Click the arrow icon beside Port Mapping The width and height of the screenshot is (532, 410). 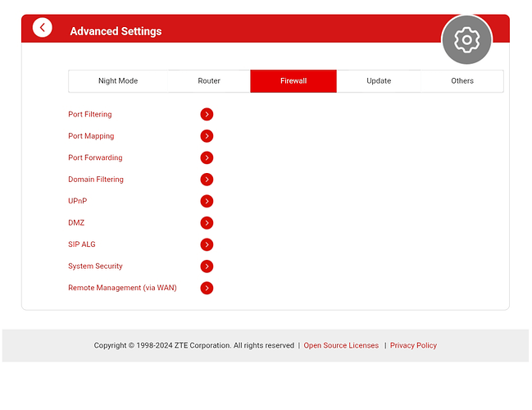[207, 136]
